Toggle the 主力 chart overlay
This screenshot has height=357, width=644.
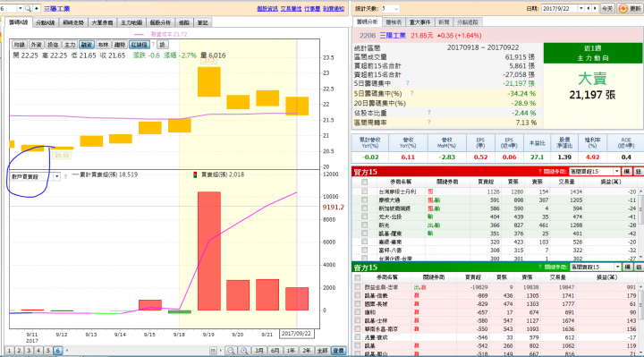pyautogui.click(x=70, y=45)
